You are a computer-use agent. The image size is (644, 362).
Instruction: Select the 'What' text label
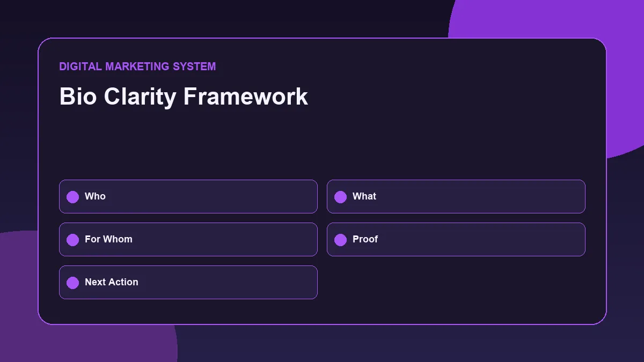click(364, 196)
